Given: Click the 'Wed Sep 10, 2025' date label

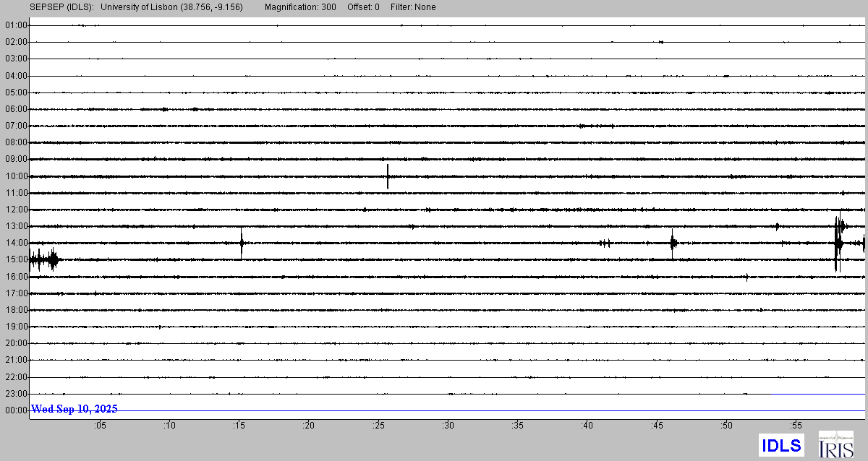Looking at the screenshot, I should 75,409.
